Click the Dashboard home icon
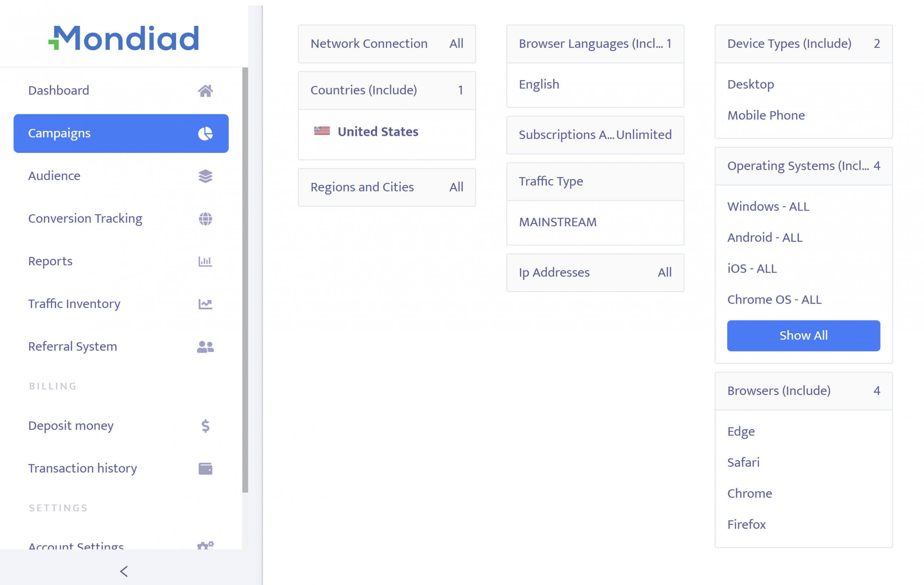Screen dimensions: 924x585 (205, 91)
